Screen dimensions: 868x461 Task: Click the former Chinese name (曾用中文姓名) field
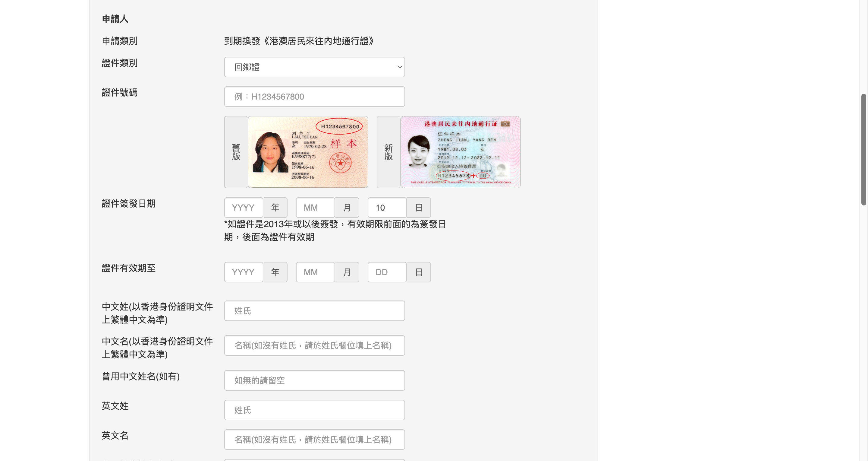tap(314, 380)
